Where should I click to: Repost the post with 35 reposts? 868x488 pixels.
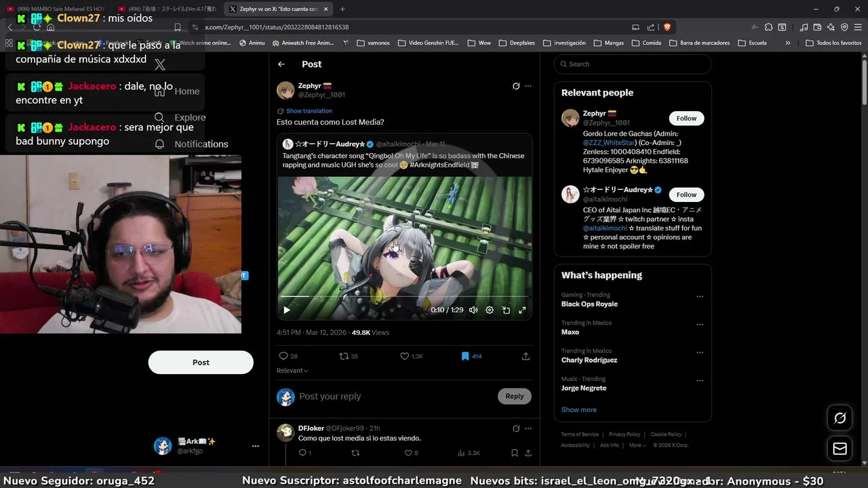pyautogui.click(x=349, y=356)
